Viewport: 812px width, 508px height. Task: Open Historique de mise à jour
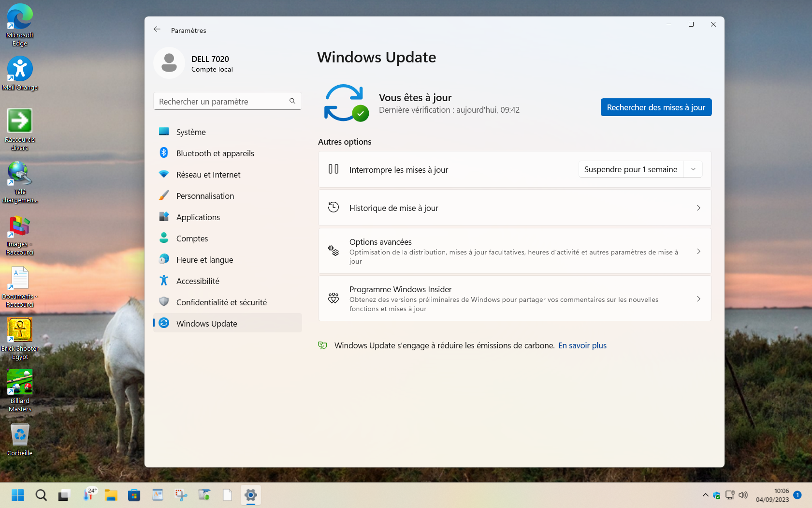coord(515,208)
